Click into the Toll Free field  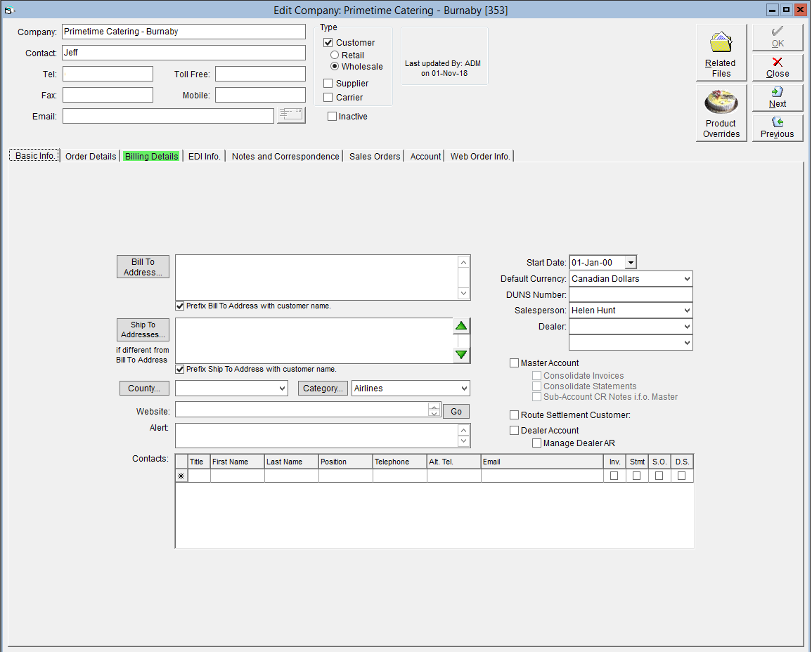coord(261,74)
